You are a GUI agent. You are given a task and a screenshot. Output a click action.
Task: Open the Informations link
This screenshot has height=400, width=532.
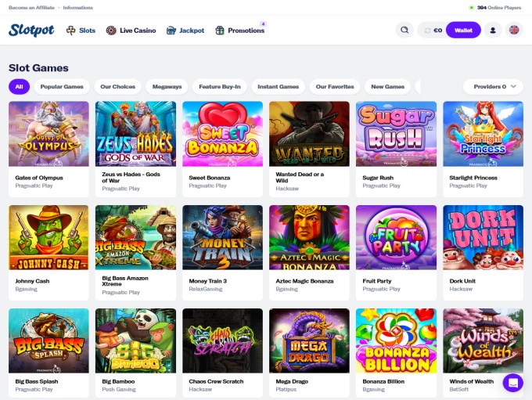[77, 8]
